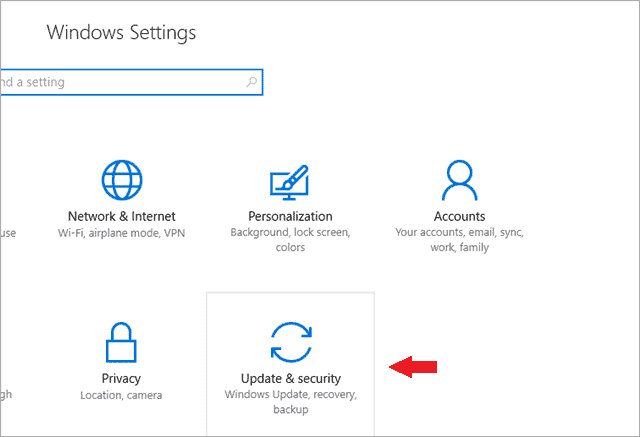The height and width of the screenshot is (437, 640).
Task: Open the Personalization paintbrush monitor icon
Action: (289, 182)
